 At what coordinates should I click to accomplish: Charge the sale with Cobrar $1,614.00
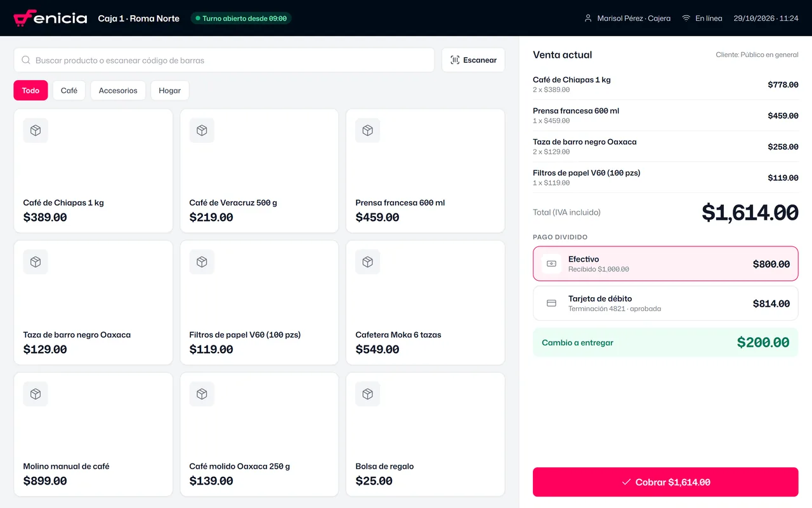tap(665, 482)
